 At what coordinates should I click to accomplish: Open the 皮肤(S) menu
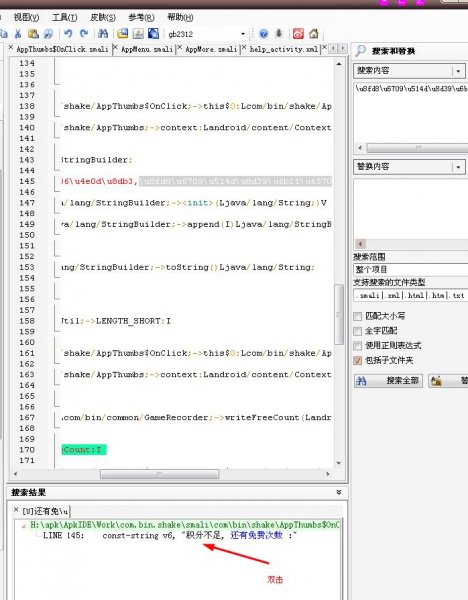click(103, 17)
